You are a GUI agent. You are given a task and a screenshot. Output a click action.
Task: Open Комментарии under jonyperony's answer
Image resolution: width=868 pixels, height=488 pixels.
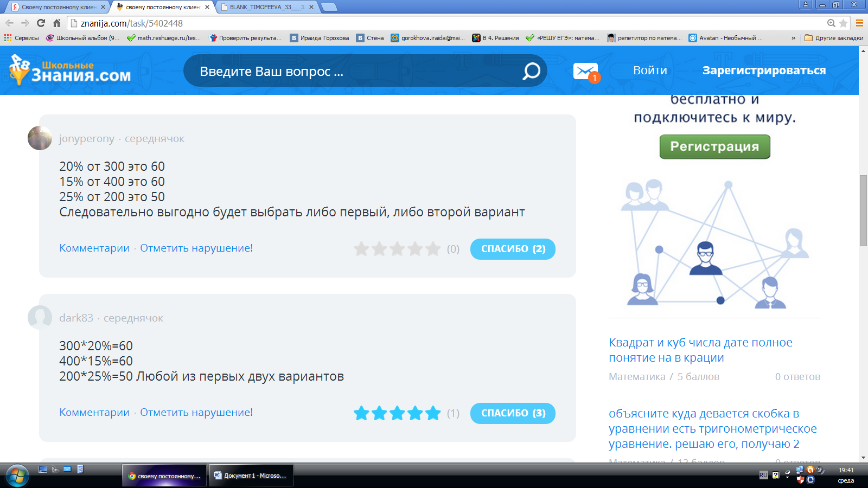(x=94, y=248)
